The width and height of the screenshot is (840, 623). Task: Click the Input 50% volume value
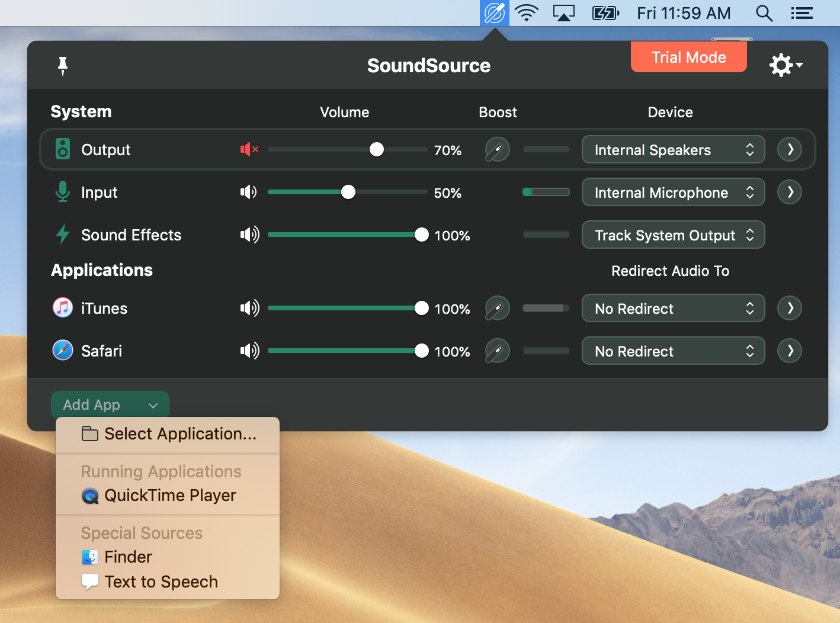tap(448, 193)
